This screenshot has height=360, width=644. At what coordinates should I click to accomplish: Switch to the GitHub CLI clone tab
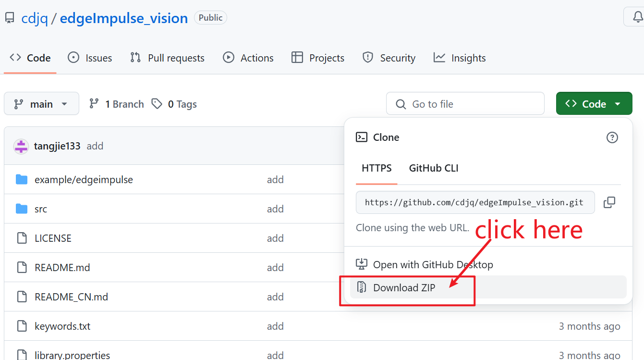(434, 168)
